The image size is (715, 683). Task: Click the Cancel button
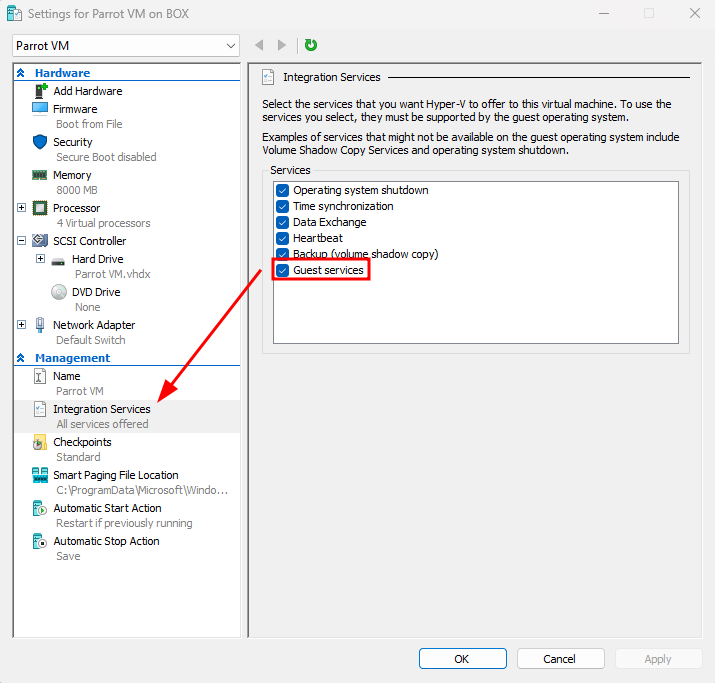pos(560,658)
